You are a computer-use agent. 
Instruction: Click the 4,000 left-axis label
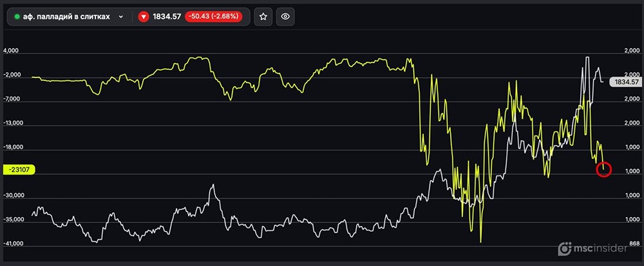[11, 50]
